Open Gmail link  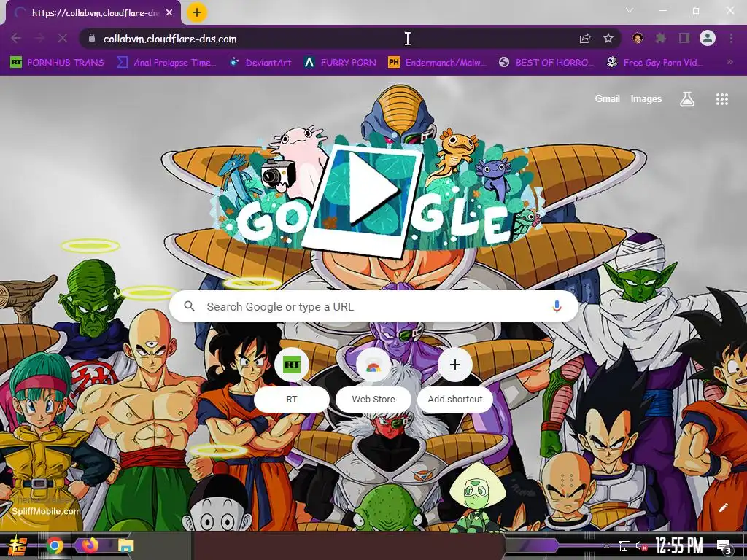(x=607, y=99)
